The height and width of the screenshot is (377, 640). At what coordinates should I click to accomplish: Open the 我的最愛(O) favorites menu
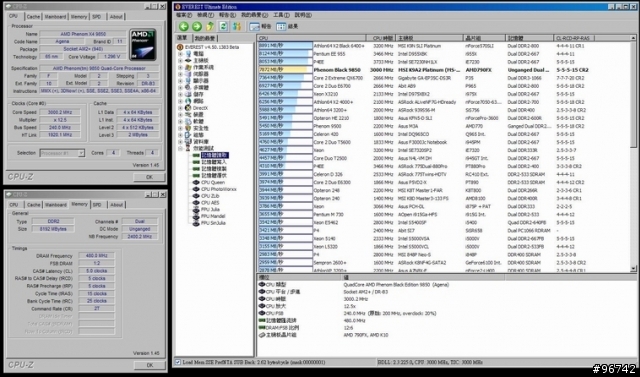254,15
